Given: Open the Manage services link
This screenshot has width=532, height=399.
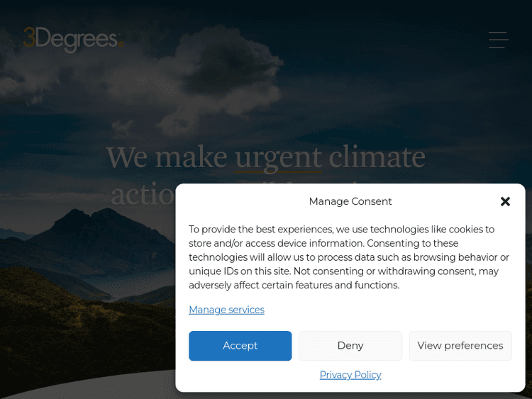Looking at the screenshot, I should point(226,310).
